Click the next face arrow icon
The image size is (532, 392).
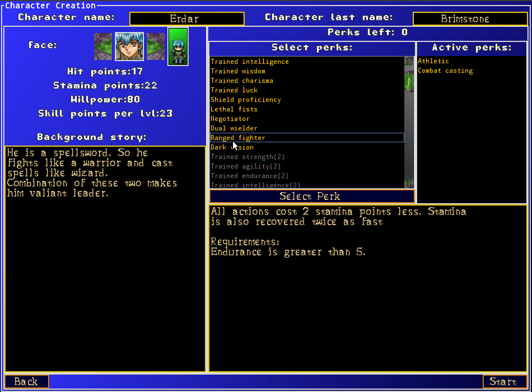[155, 46]
